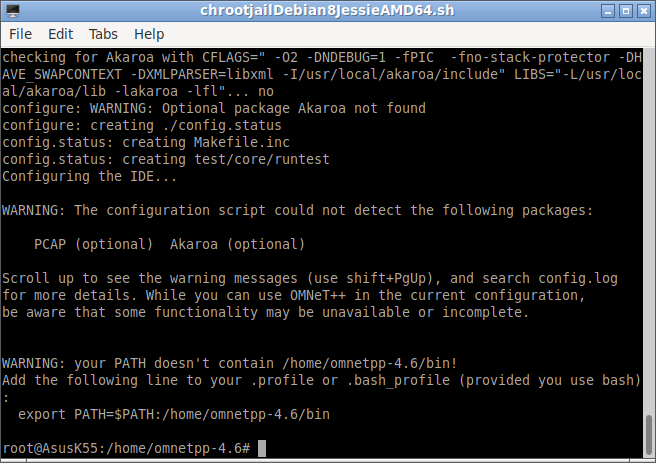Screen dimensions: 656x463
Task: Click the 'Akaroa (optional)' text
Action: tap(238, 244)
